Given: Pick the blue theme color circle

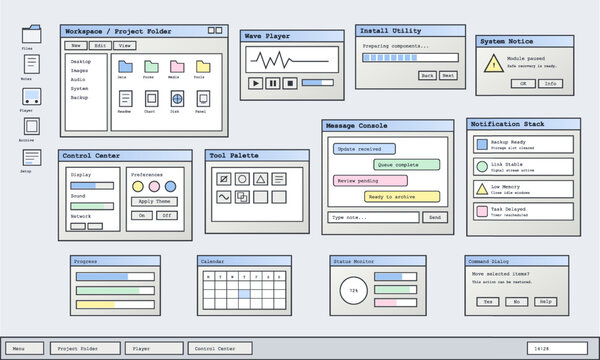Looking at the screenshot, I should (x=171, y=186).
